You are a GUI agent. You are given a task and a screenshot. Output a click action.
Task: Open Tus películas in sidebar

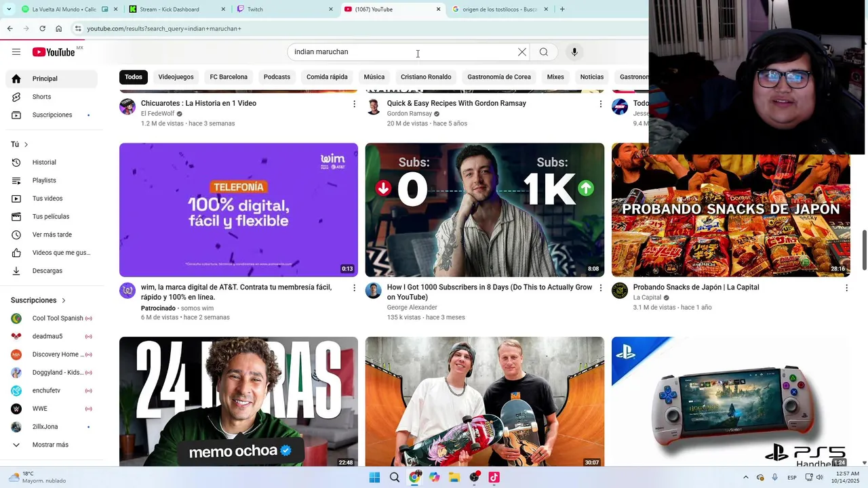pos(52,217)
